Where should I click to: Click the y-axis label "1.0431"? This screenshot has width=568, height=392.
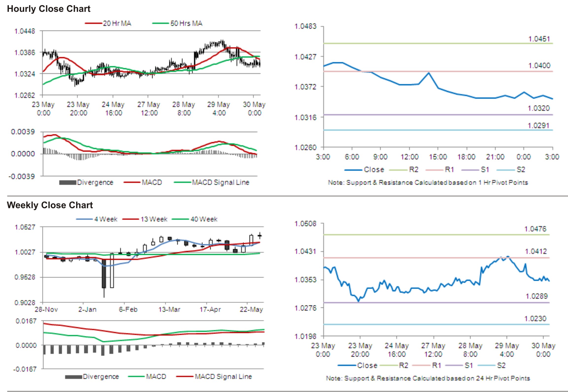point(305,251)
